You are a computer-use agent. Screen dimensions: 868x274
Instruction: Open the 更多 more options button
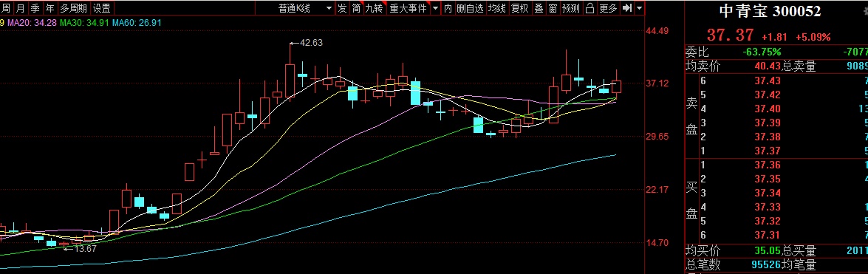(608, 7)
